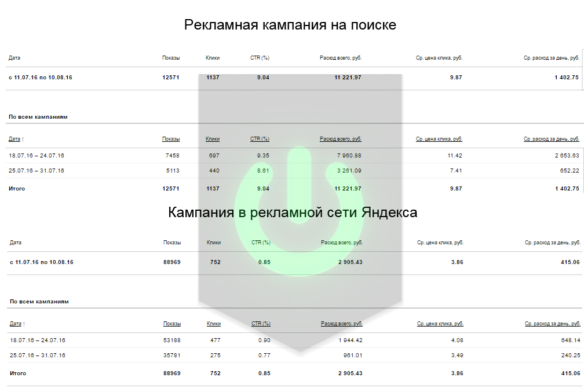584x392 pixels.
Task: Click the total spend value 3 261.09
Action: tap(349, 170)
